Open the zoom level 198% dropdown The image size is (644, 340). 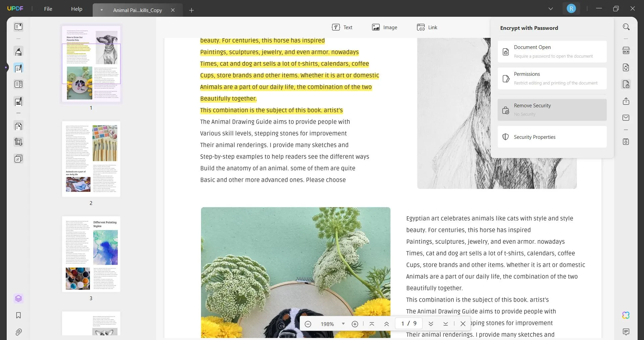point(343,324)
